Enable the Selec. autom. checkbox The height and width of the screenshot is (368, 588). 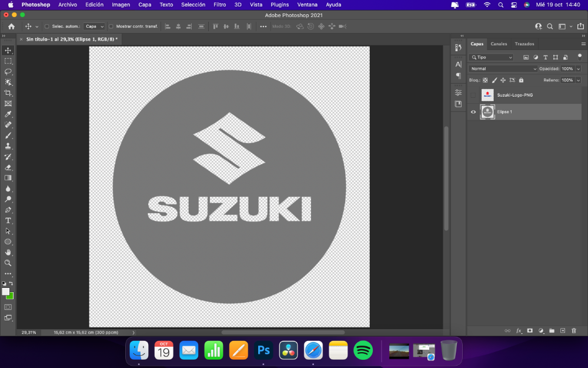(47, 26)
